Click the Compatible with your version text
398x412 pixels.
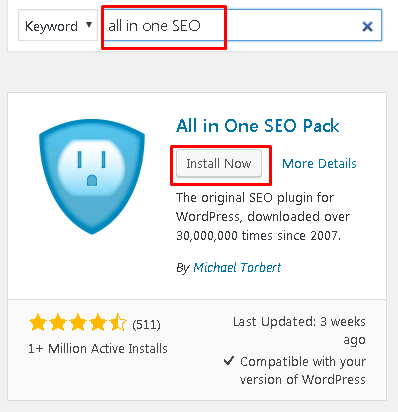point(303,370)
